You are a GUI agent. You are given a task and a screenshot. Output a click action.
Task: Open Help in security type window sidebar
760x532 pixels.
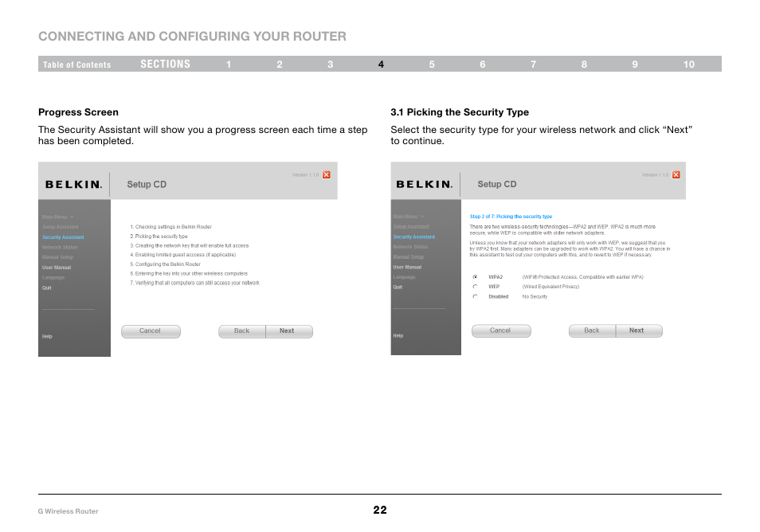398,335
